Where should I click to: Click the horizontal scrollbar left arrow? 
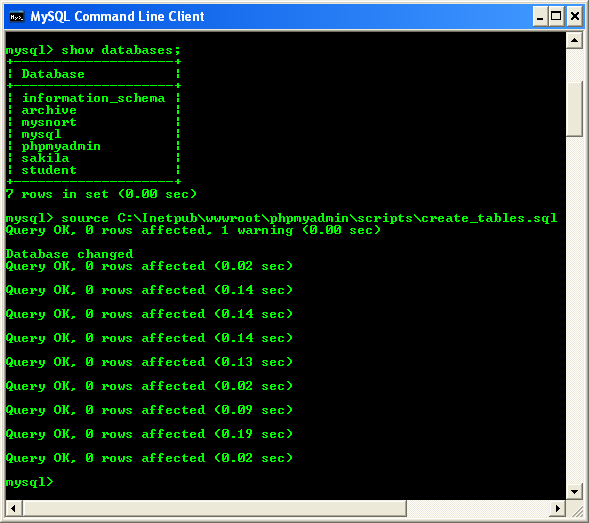point(14,508)
